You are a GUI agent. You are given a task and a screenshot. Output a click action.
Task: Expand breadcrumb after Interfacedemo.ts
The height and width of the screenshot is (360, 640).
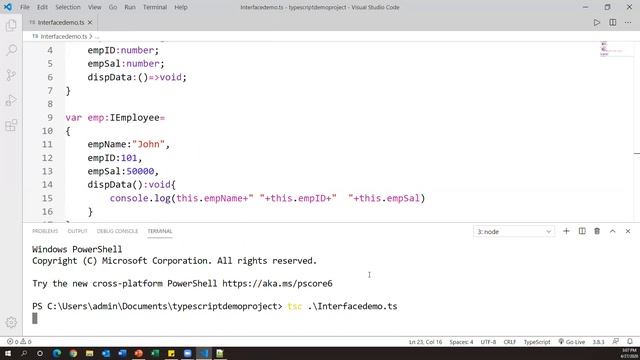97,36
